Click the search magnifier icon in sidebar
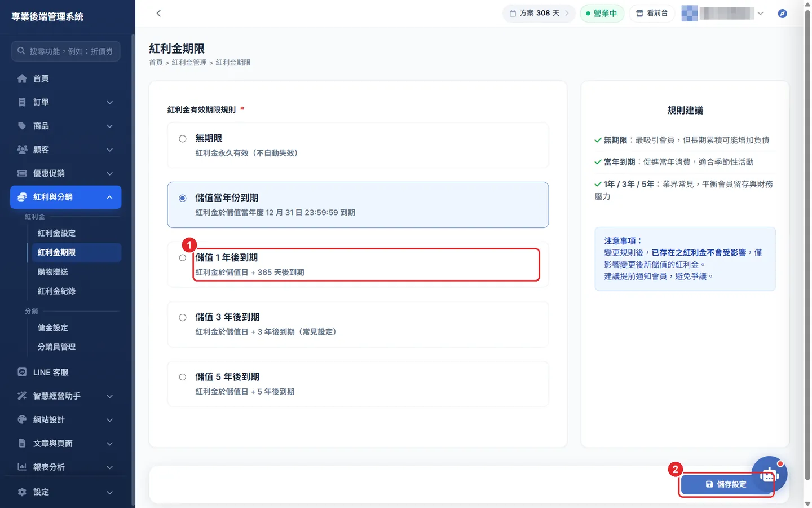This screenshot has height=508, width=812. pos(21,51)
